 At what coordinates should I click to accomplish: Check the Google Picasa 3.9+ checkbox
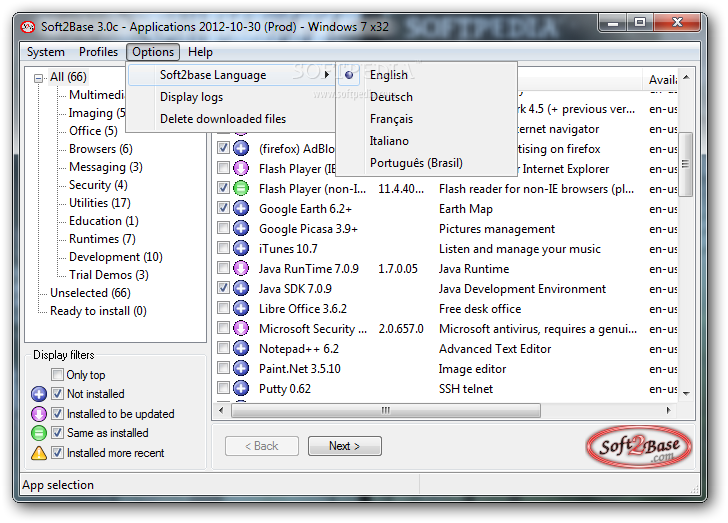[x=223, y=228]
